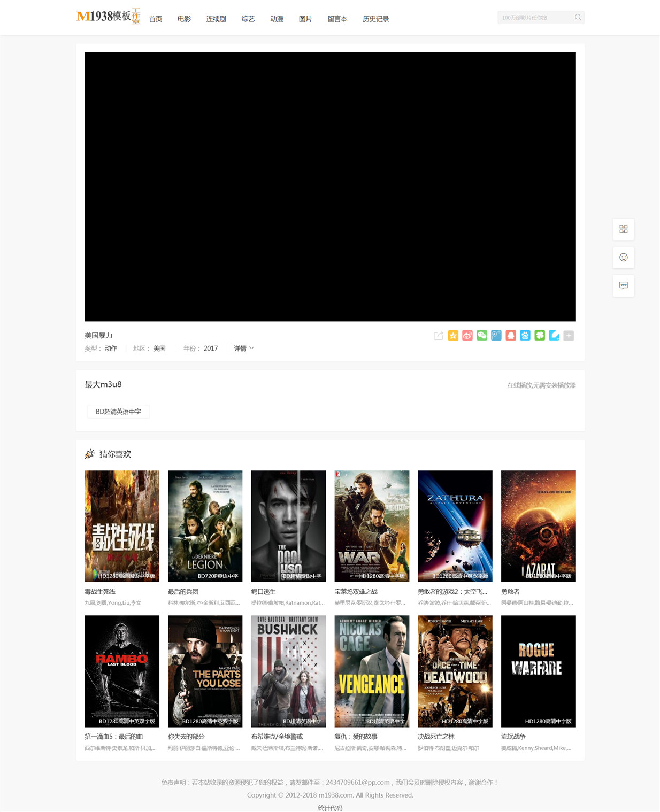
Task: Open the Rambo Last Blood poster
Action: (122, 671)
